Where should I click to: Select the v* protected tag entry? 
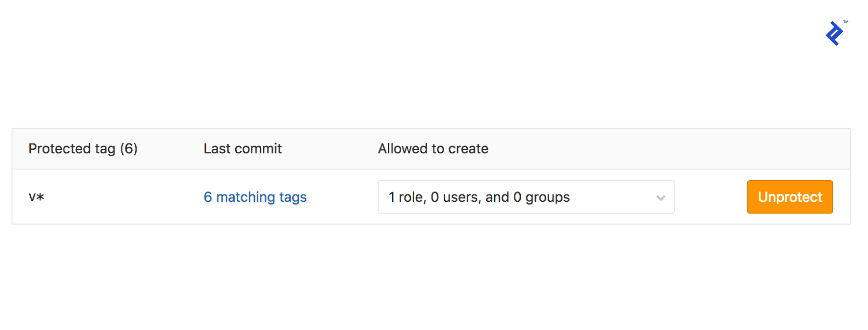(x=37, y=197)
